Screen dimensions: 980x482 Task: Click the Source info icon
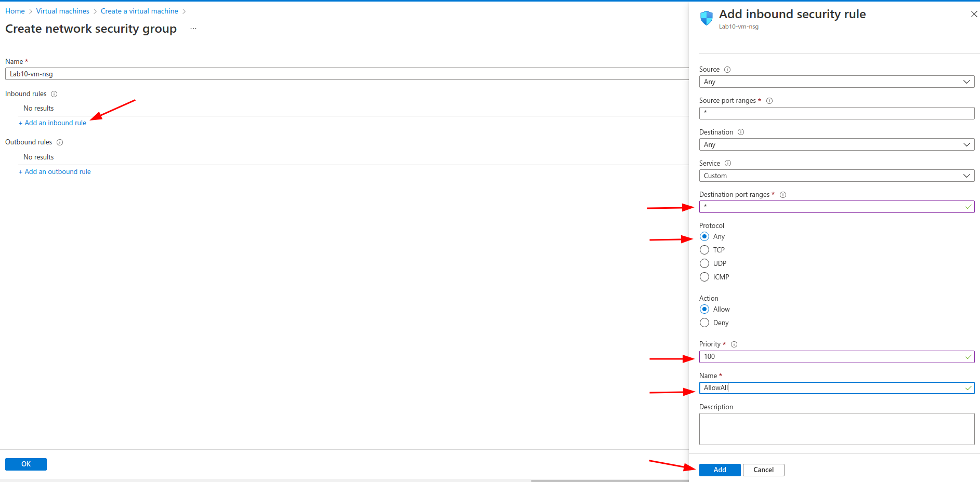coord(727,70)
